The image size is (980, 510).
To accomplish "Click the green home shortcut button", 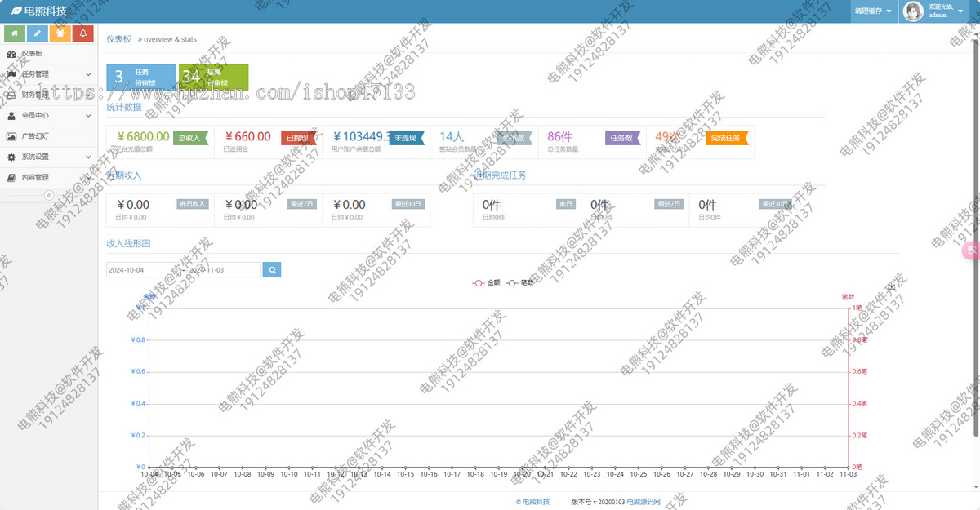I will coord(15,33).
